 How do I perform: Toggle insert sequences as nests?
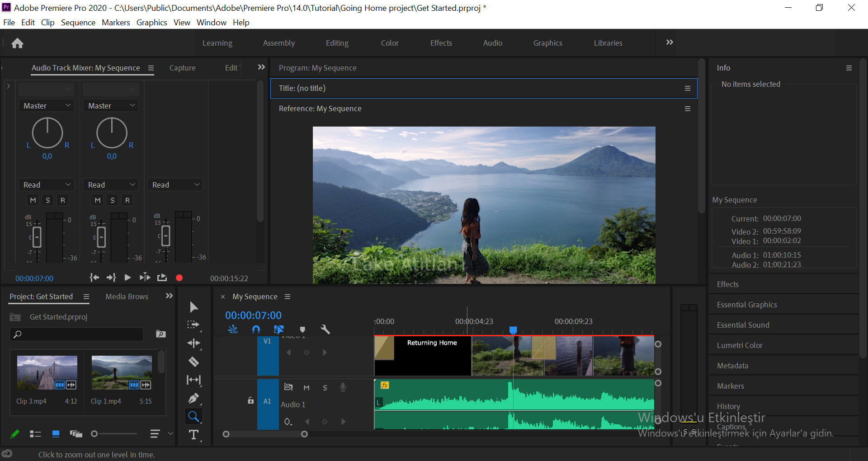coord(233,329)
